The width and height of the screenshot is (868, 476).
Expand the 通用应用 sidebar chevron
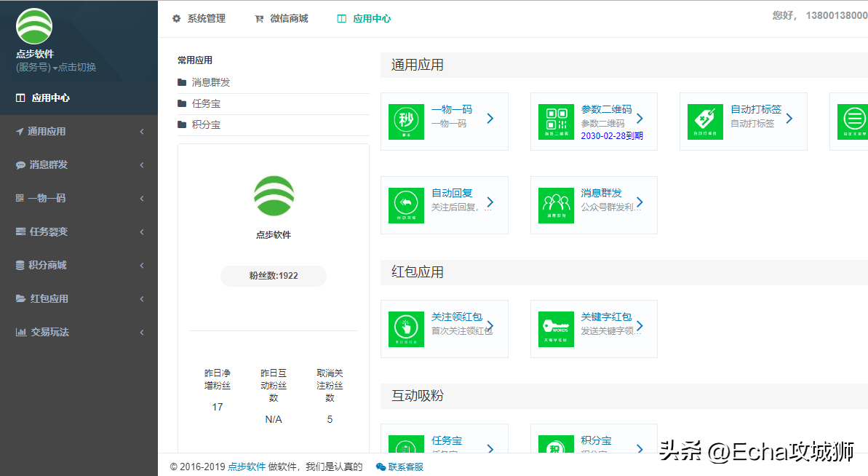point(142,132)
